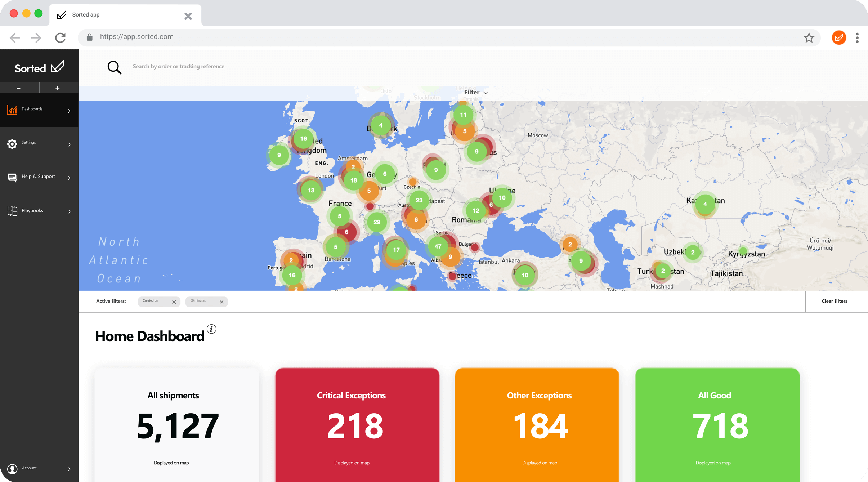Click map cluster 4 over Denmark
Image resolution: width=868 pixels, height=482 pixels.
(381, 125)
